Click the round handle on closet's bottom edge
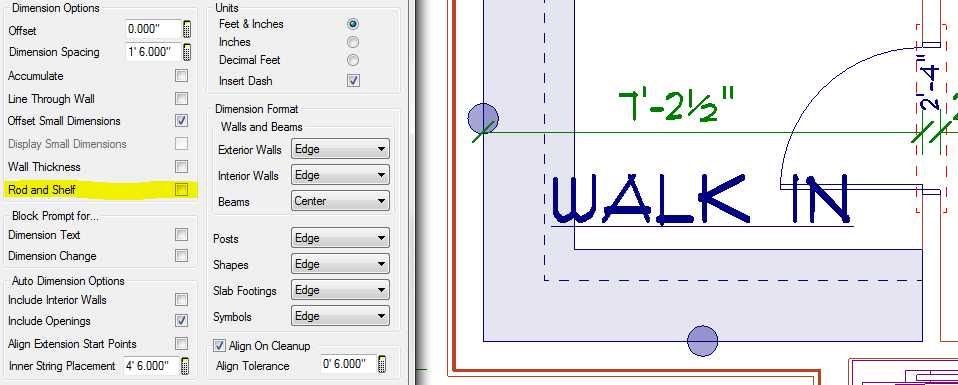 (703, 340)
